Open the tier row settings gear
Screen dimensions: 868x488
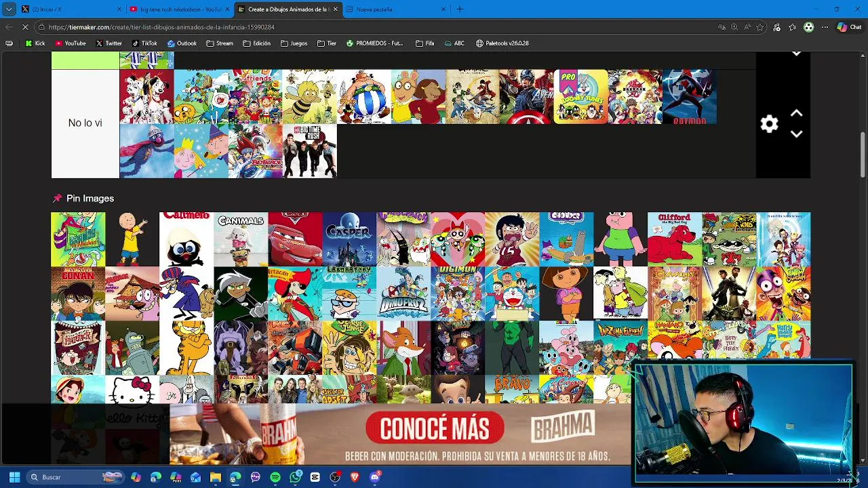769,124
